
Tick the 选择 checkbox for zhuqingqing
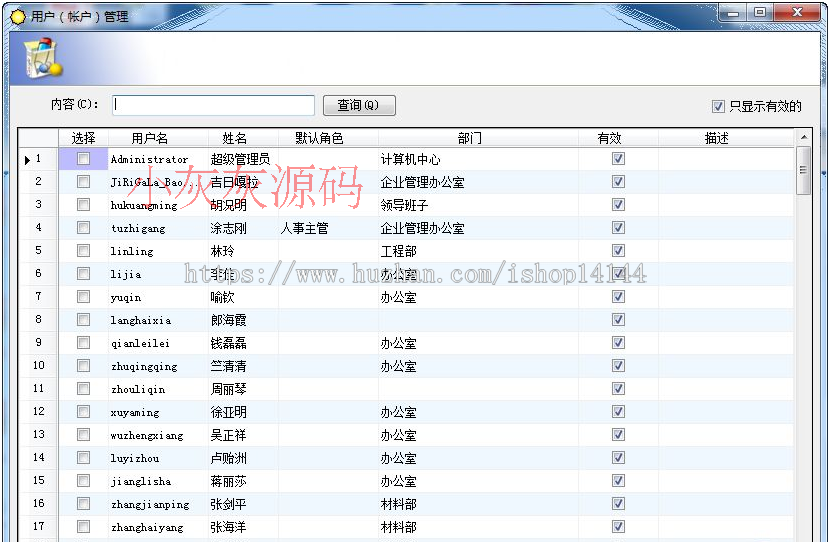tap(83, 366)
